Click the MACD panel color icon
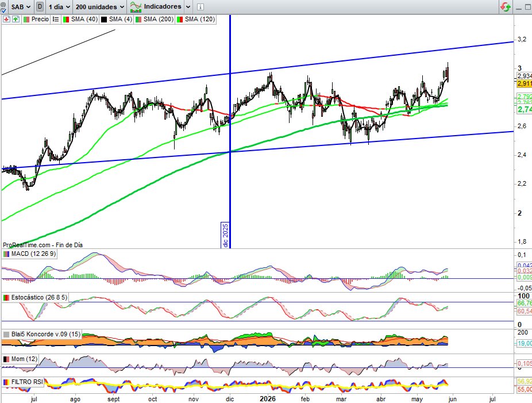 [6, 254]
